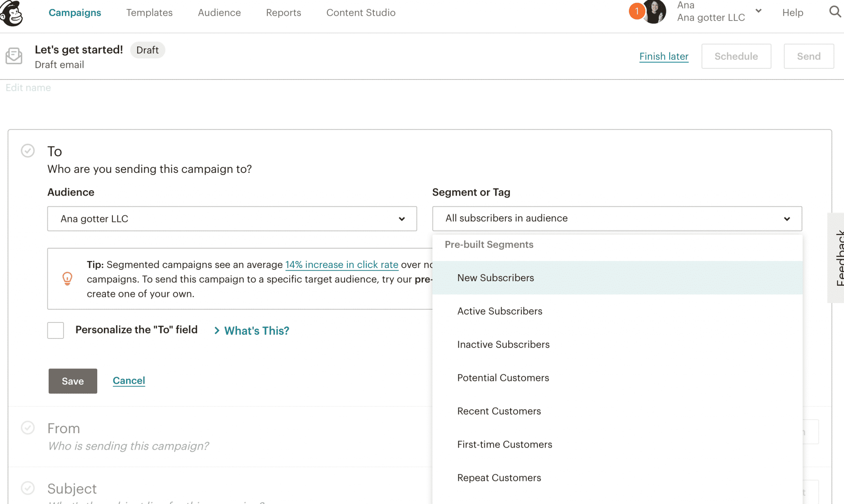Select First-time Customers segment

point(617,444)
